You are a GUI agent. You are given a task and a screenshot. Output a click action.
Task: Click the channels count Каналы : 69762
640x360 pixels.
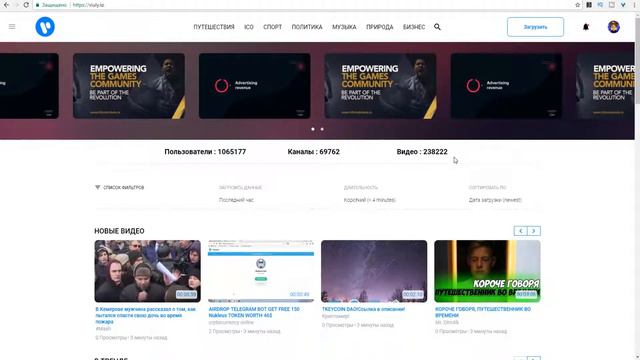click(x=313, y=152)
